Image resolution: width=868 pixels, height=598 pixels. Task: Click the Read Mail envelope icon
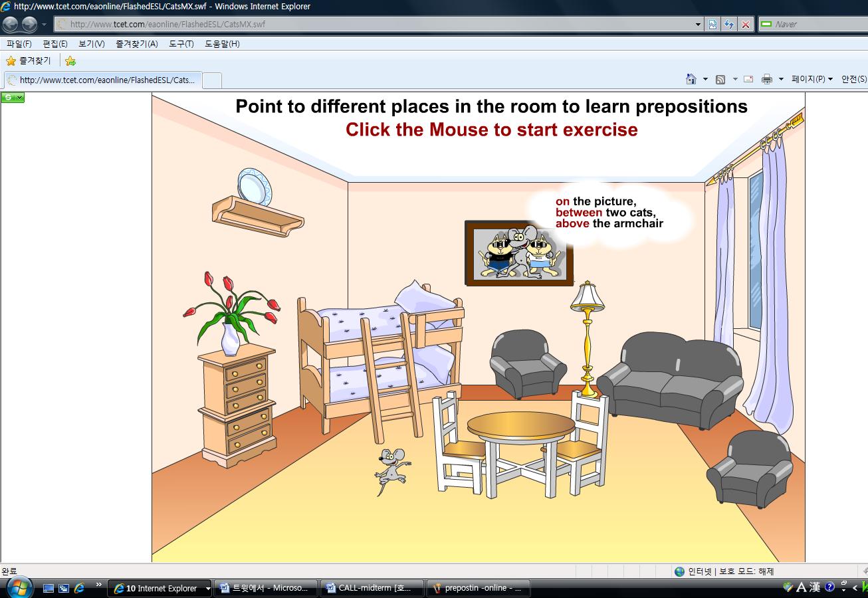click(748, 78)
